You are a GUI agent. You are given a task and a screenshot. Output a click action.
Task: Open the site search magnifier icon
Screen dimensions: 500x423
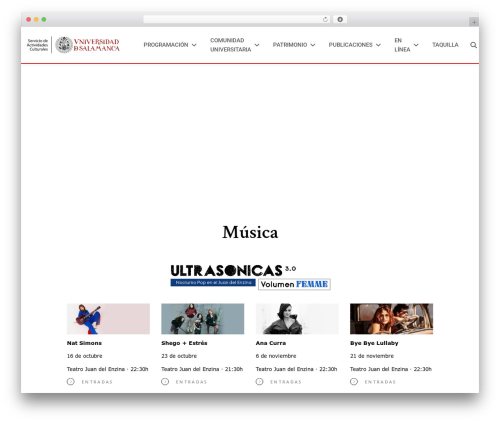click(x=473, y=45)
